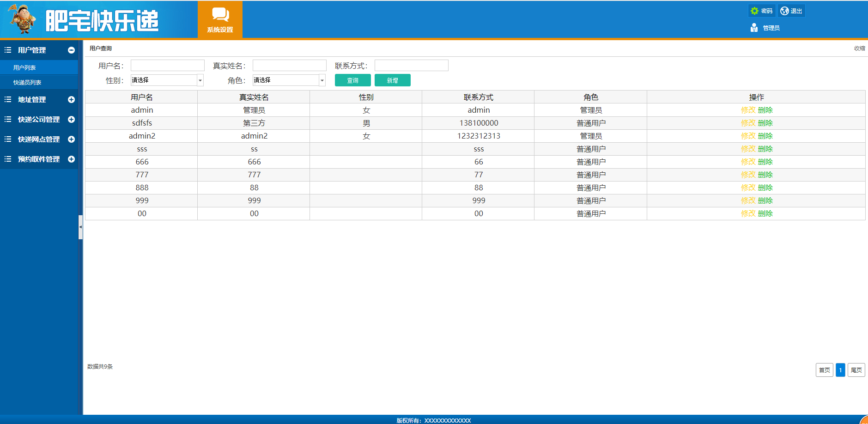Click list icon beside 地址管理
The width and height of the screenshot is (868, 424).
[8, 99]
